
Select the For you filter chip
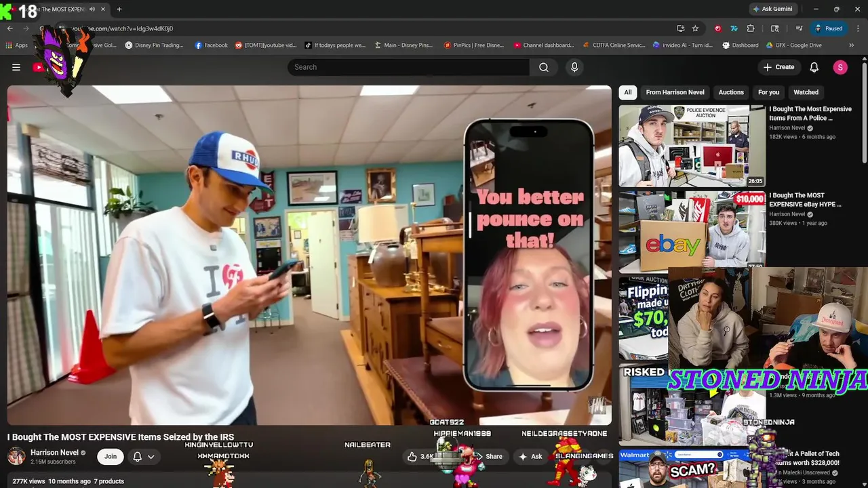click(768, 92)
